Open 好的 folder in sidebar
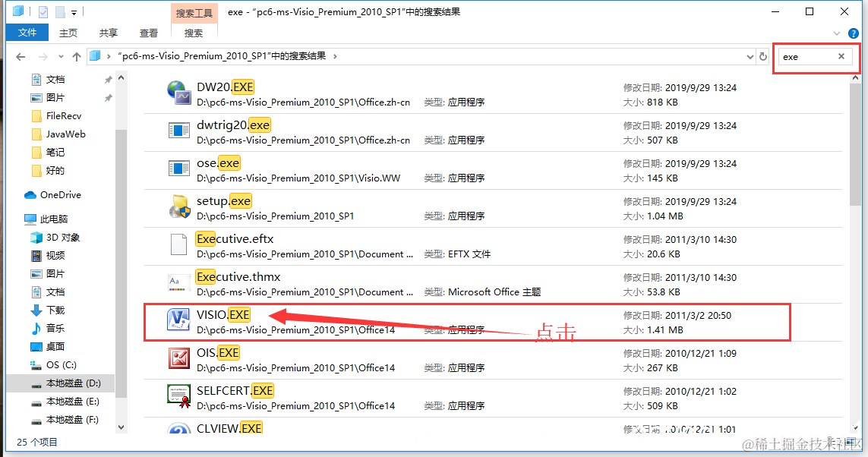The image size is (868, 457). pyautogui.click(x=48, y=171)
